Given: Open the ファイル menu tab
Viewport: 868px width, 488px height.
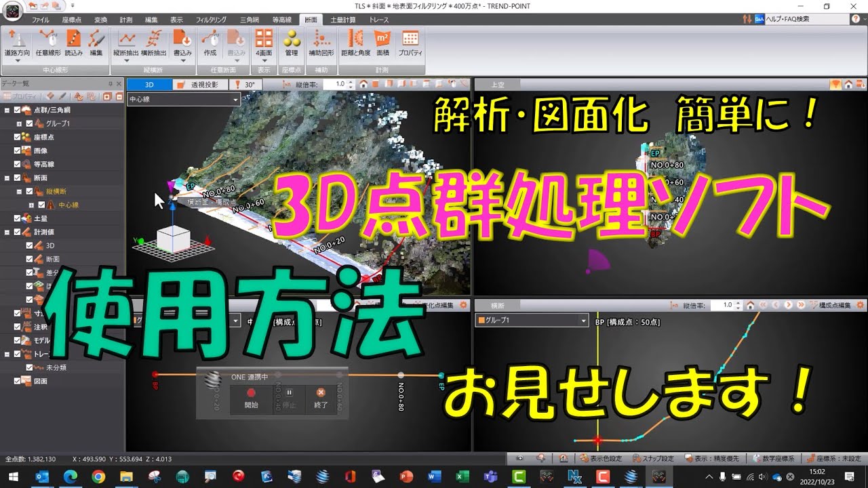Looking at the screenshot, I should (40, 20).
